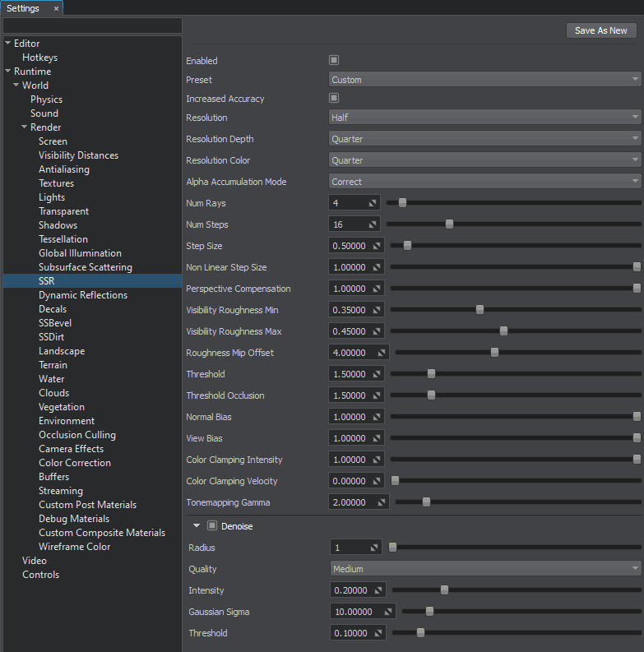Screen dimensions: 644x652
Task: Select the Water render entry
Action: click(52, 379)
